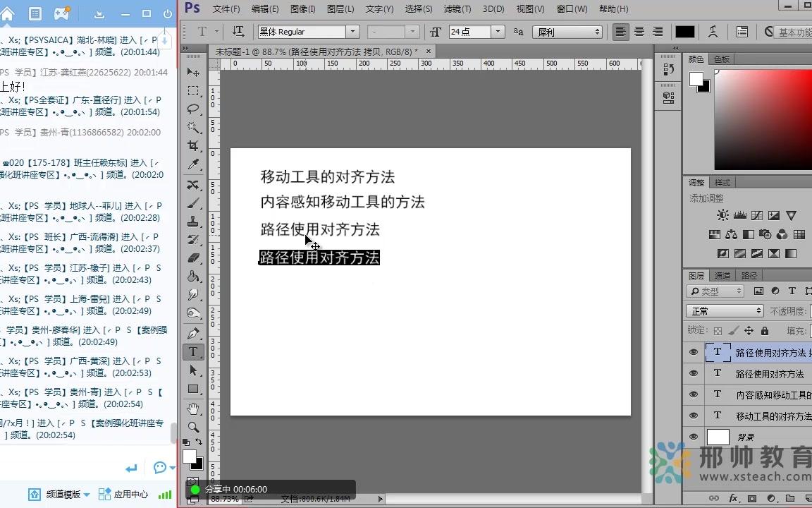Apply center text alignment in the options bar
The image size is (812, 508).
pyautogui.click(x=639, y=31)
